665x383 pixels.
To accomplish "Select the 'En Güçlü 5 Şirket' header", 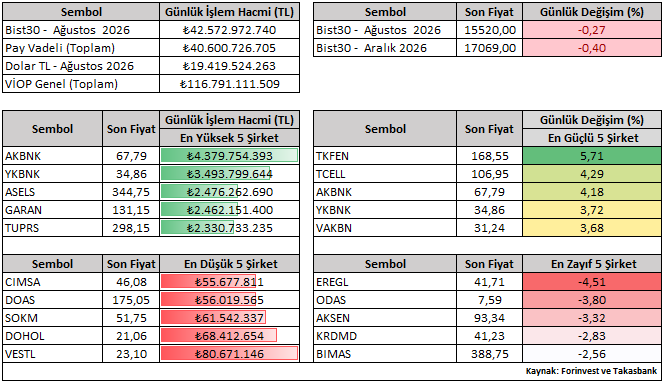I will (x=592, y=138).
